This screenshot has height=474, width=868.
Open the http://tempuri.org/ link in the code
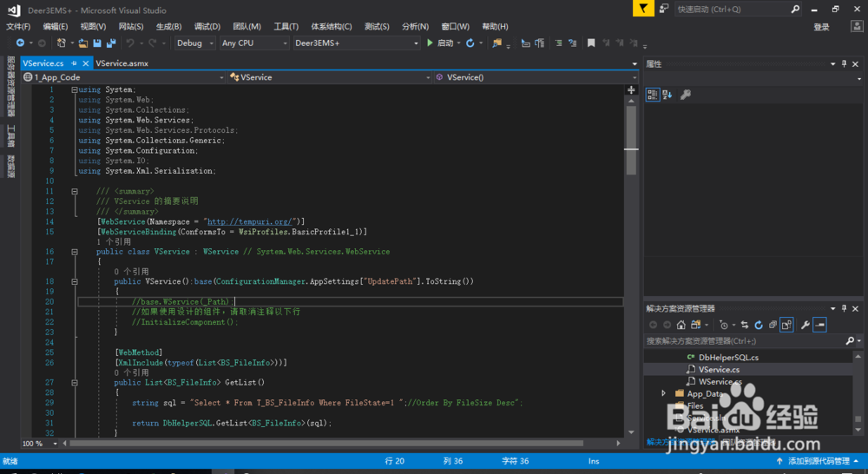click(x=250, y=221)
